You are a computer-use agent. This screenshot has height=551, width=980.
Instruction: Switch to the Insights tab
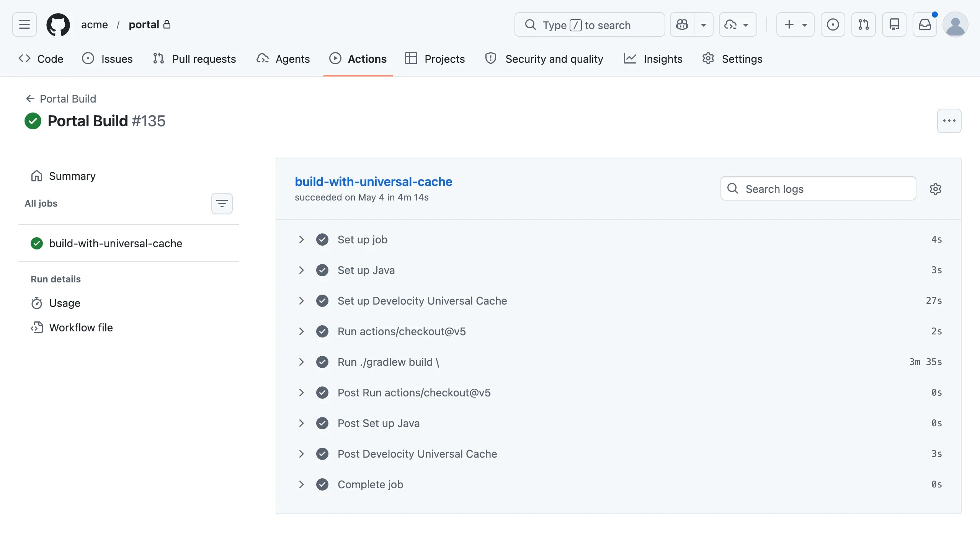653,59
